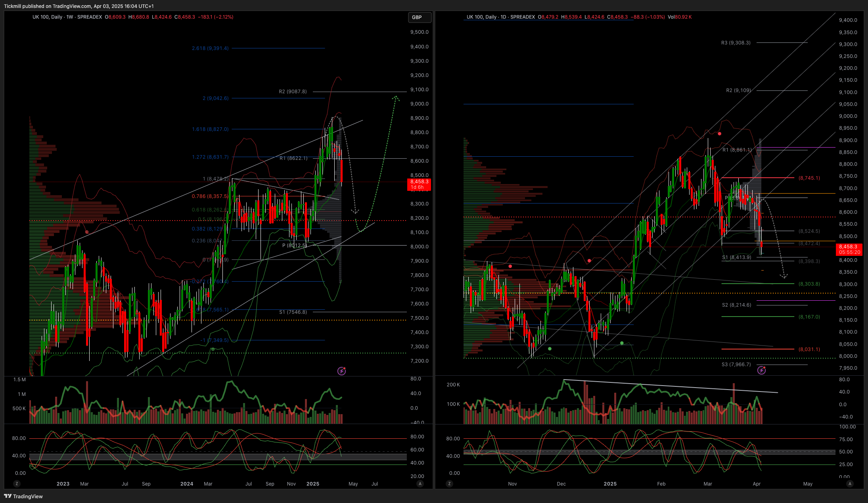Click the Z timezone icon on left weekly chart

click(x=17, y=484)
